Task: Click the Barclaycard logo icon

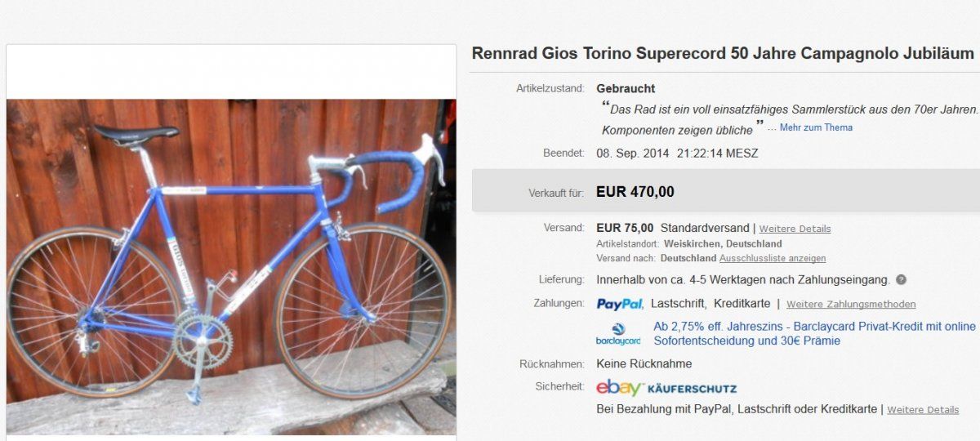Action: [617, 333]
